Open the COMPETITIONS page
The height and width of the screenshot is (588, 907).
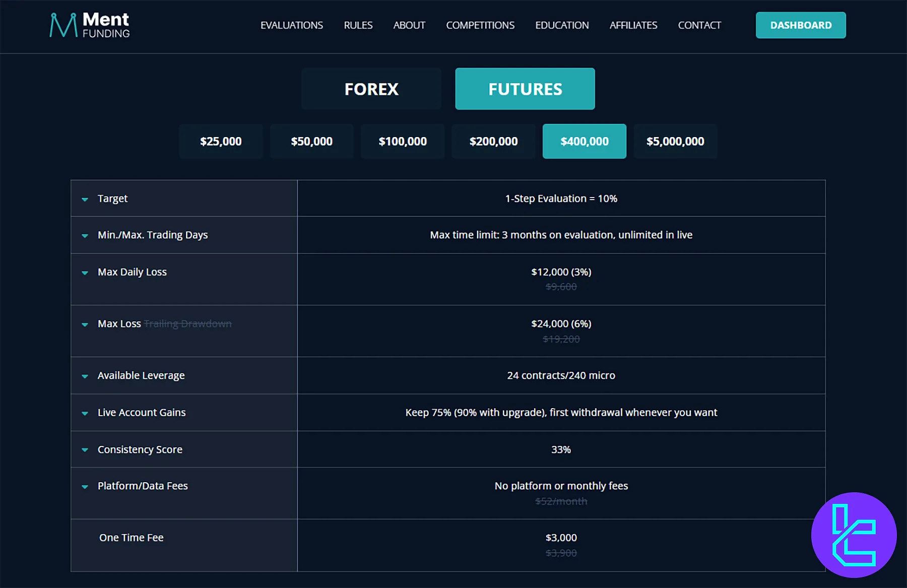point(480,25)
